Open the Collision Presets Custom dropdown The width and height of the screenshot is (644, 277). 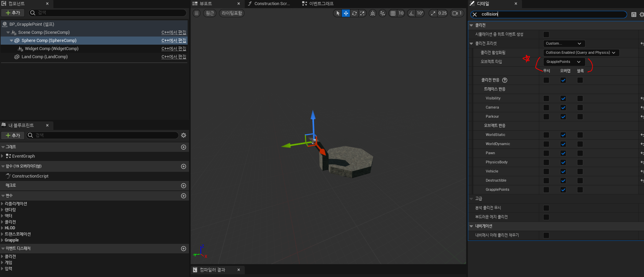pyautogui.click(x=564, y=44)
